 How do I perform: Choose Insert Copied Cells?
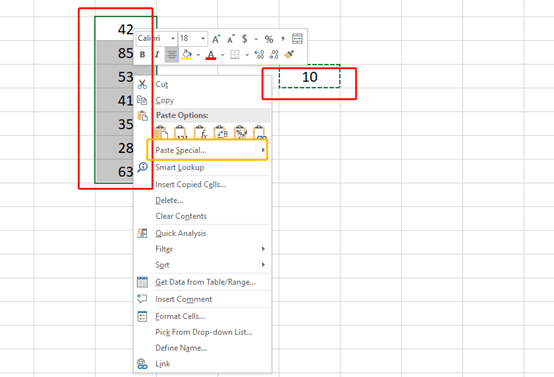(x=202, y=184)
